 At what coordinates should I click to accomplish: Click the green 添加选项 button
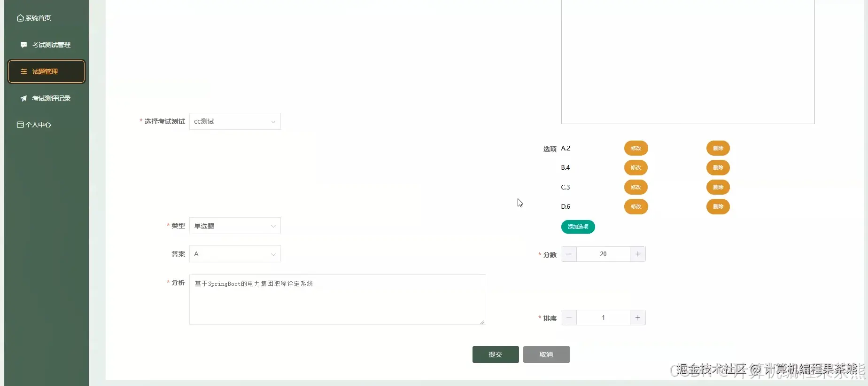tap(578, 227)
